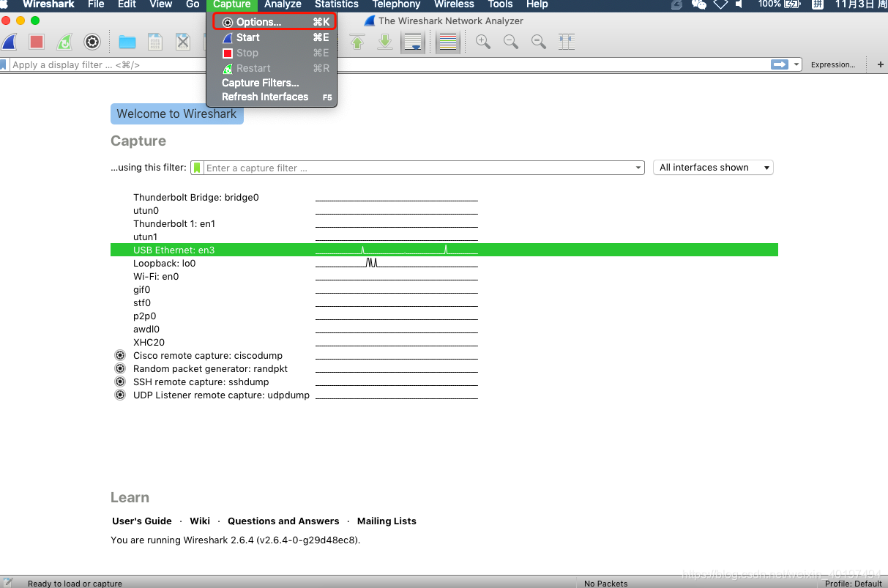Open the File menu
The width and height of the screenshot is (888, 588).
96,4
